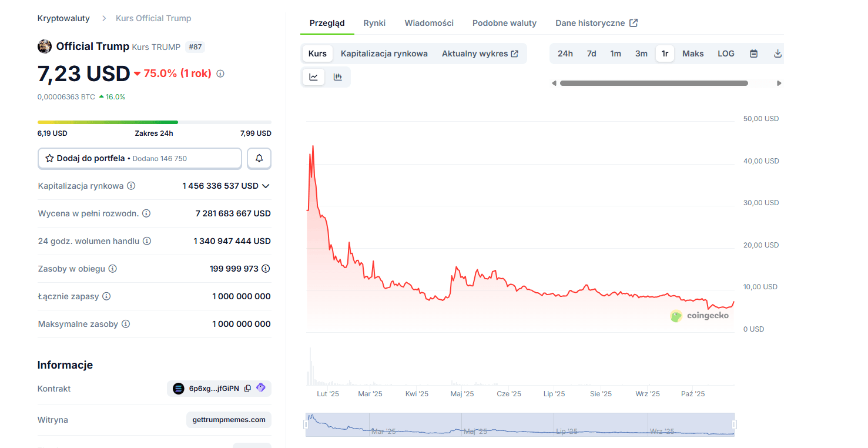Click info icon next to Kapitalizacja rynkowa

(131, 186)
